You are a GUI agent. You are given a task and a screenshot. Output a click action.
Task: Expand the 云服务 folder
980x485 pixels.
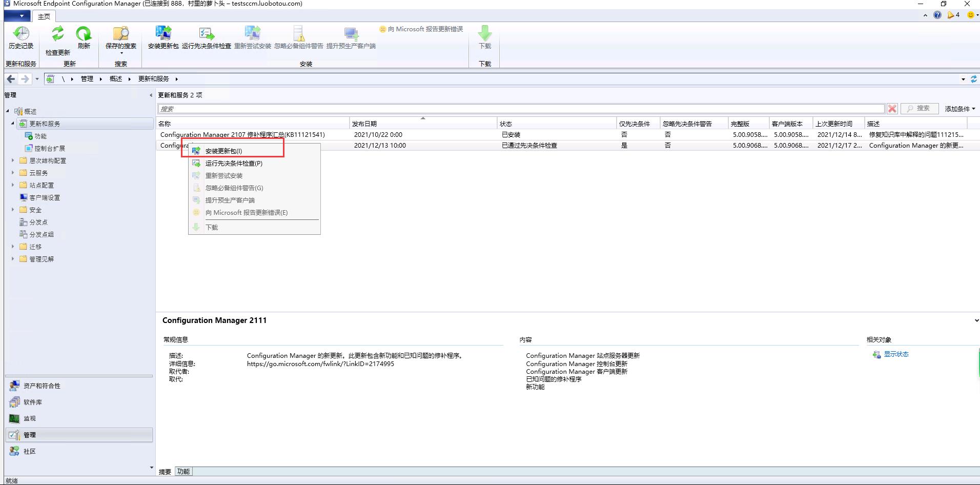tap(13, 173)
